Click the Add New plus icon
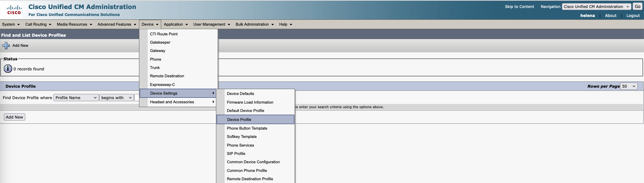Viewport: 644px width, 183px height. (6, 46)
